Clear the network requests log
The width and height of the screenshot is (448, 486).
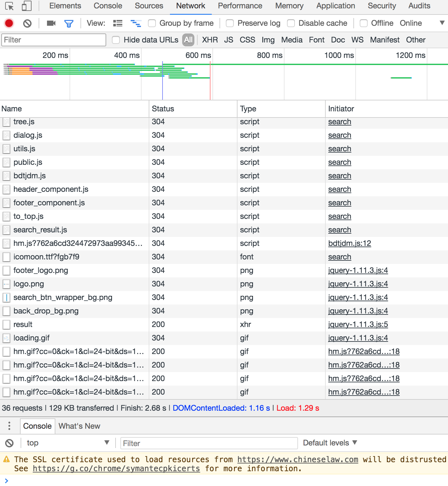point(27,23)
